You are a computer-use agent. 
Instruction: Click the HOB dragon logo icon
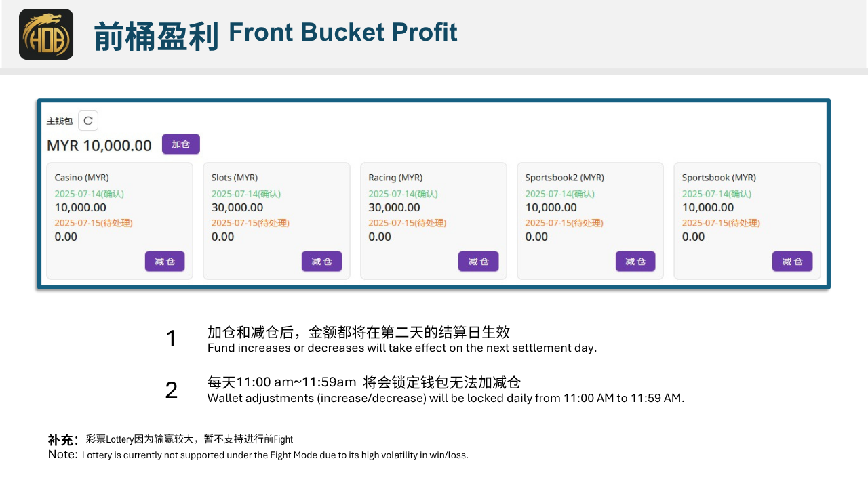46,34
